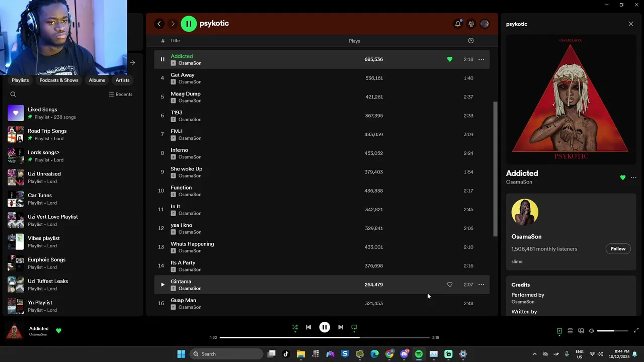644x362 pixels.
Task: Open more options for Gintama
Action: (x=481, y=285)
